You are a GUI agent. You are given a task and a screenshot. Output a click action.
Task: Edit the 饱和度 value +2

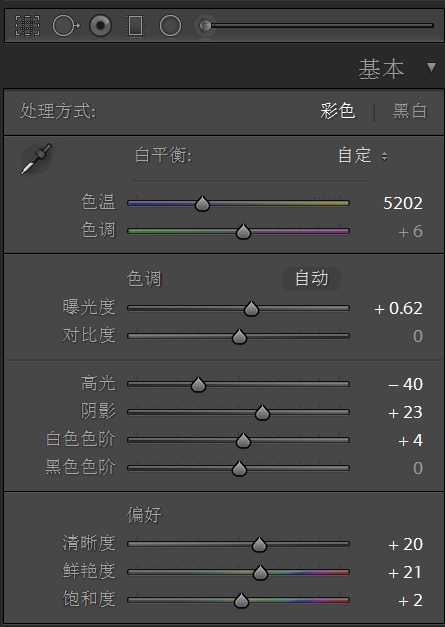pyautogui.click(x=411, y=600)
